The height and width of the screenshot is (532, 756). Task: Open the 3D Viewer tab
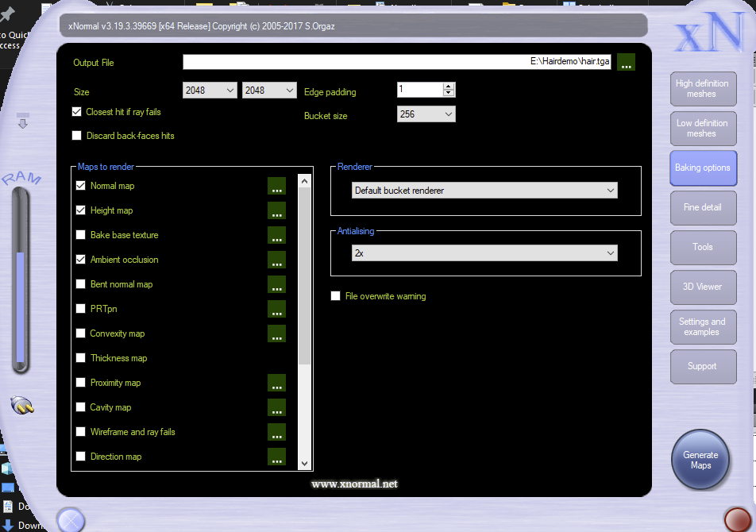701,287
